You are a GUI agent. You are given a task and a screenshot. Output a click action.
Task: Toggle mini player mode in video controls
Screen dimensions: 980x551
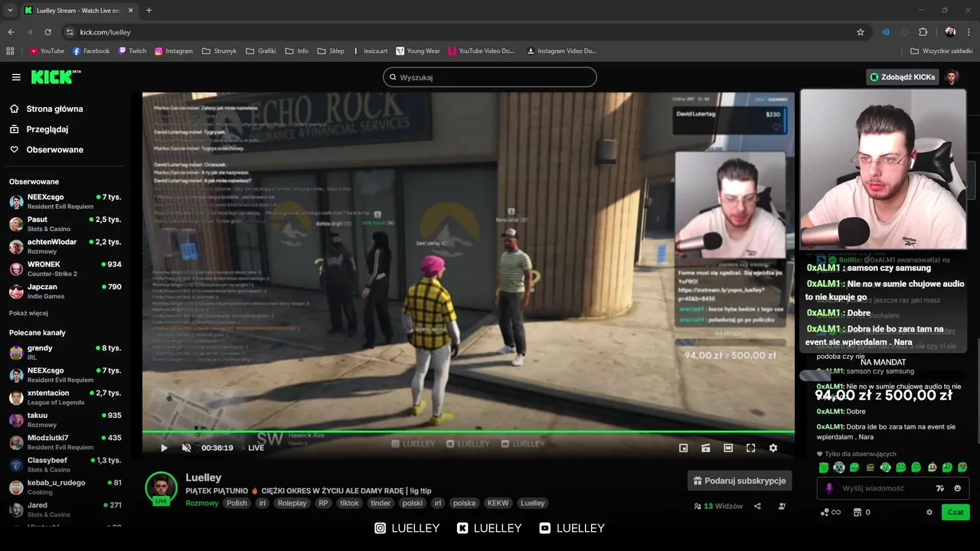(x=684, y=448)
